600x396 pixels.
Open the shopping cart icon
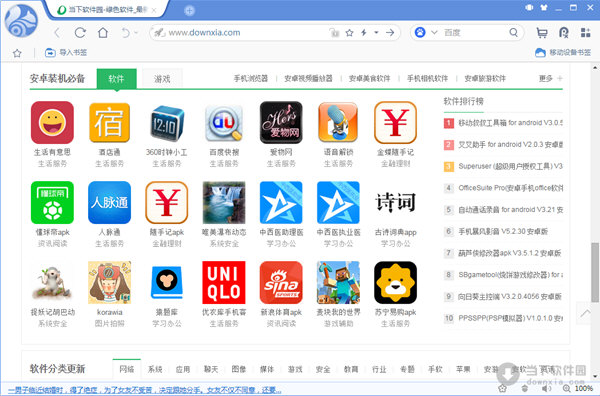click(541, 33)
